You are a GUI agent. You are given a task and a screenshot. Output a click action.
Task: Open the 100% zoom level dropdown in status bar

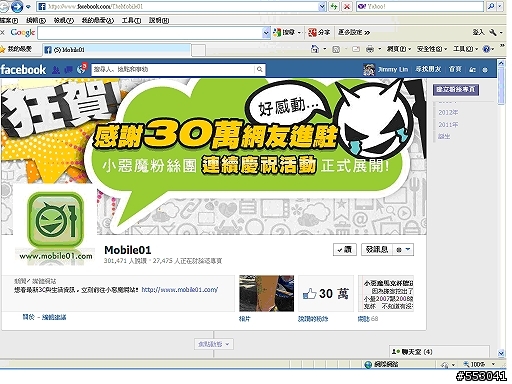494,364
